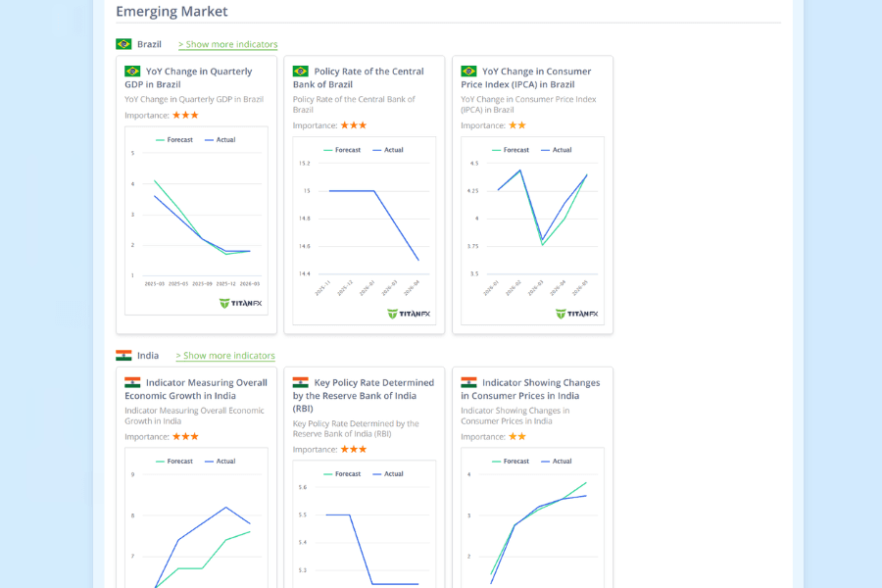Click the flag icon on Brazil IPCA card
Viewport: 882px width, 588px height.
pyautogui.click(x=468, y=72)
